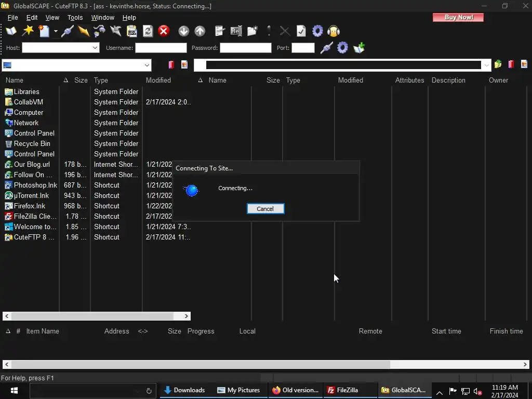The height and width of the screenshot is (399, 532).
Task: Sort local pane by Name column header
Action: click(14, 81)
